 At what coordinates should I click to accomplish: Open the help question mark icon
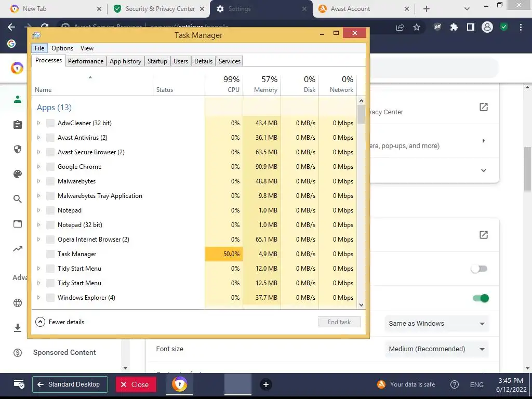[x=454, y=384]
